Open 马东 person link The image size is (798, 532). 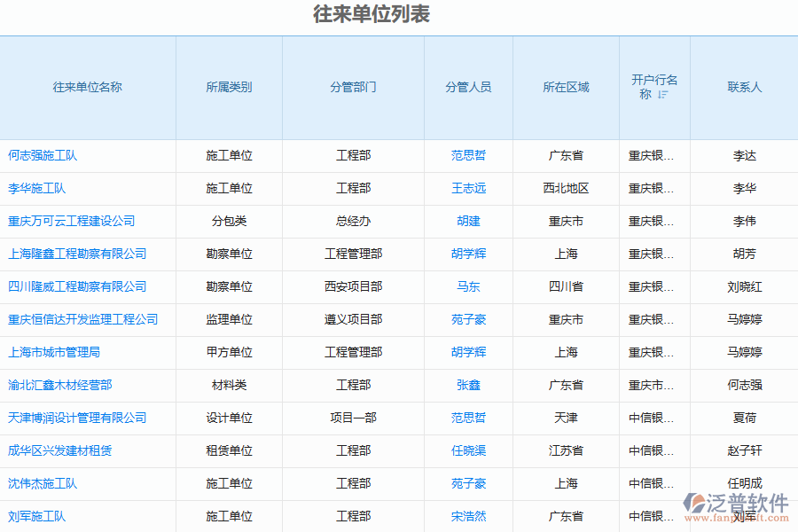(468, 286)
